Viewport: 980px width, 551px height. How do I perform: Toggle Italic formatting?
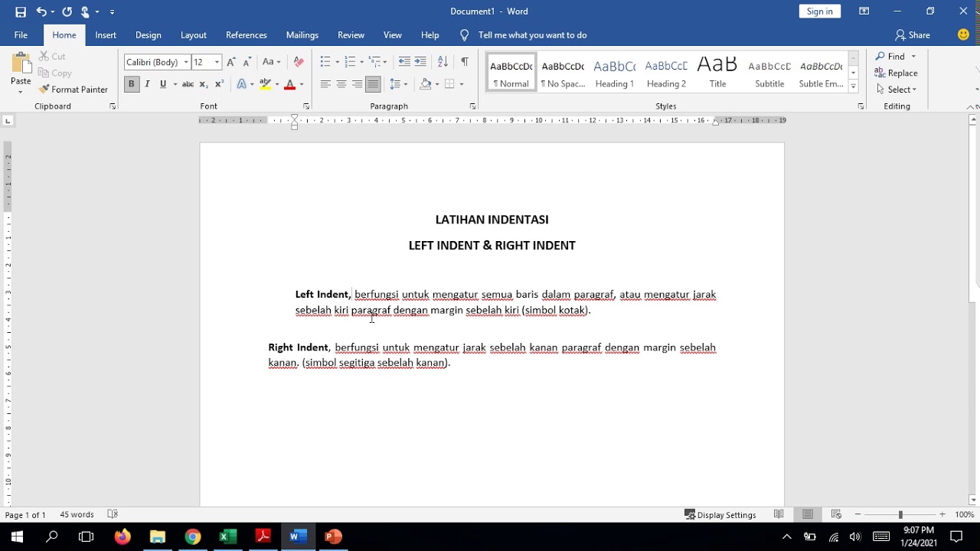click(147, 84)
